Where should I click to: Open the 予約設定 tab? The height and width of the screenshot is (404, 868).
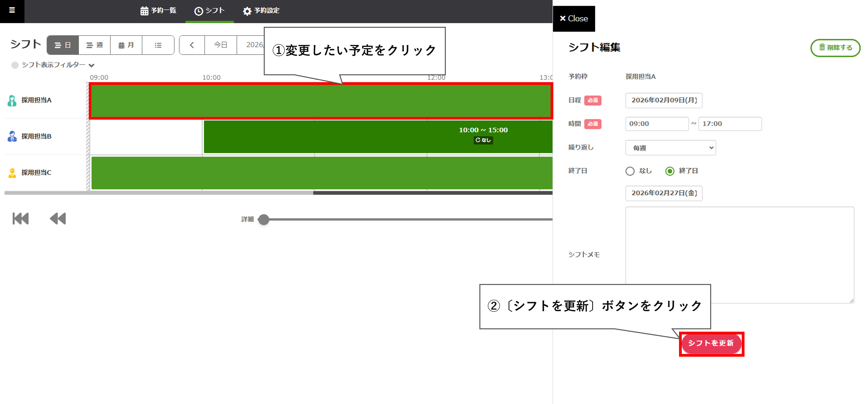(x=261, y=11)
